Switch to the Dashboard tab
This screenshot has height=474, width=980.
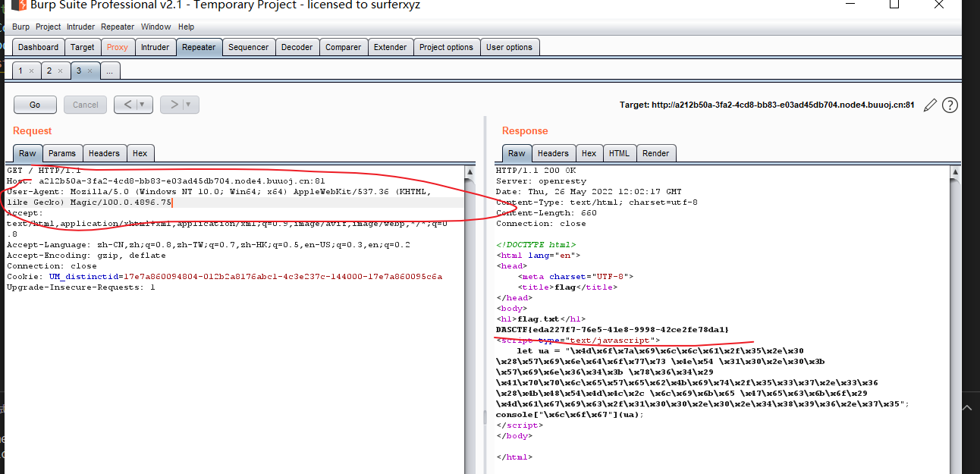point(38,47)
